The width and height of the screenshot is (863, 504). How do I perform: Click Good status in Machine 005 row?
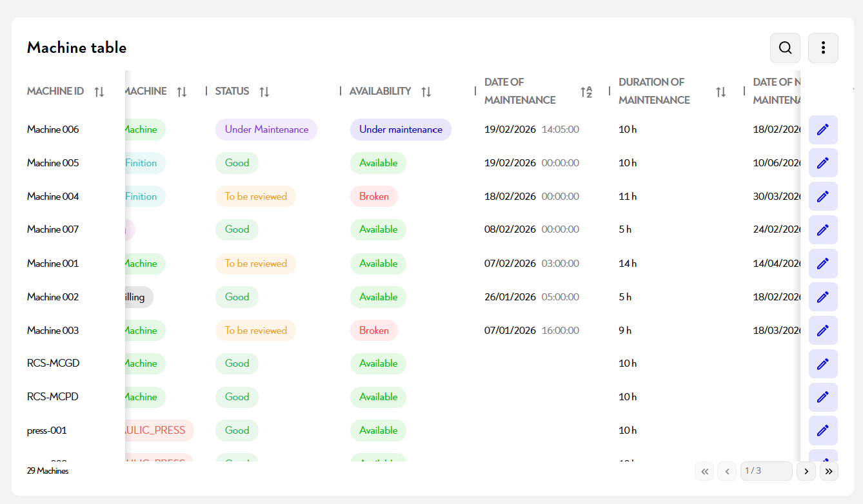point(237,163)
